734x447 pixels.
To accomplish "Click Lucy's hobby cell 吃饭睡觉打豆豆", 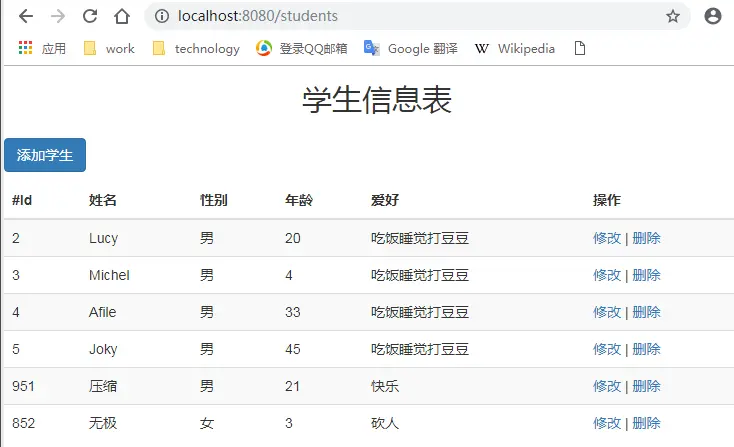I will coord(420,238).
